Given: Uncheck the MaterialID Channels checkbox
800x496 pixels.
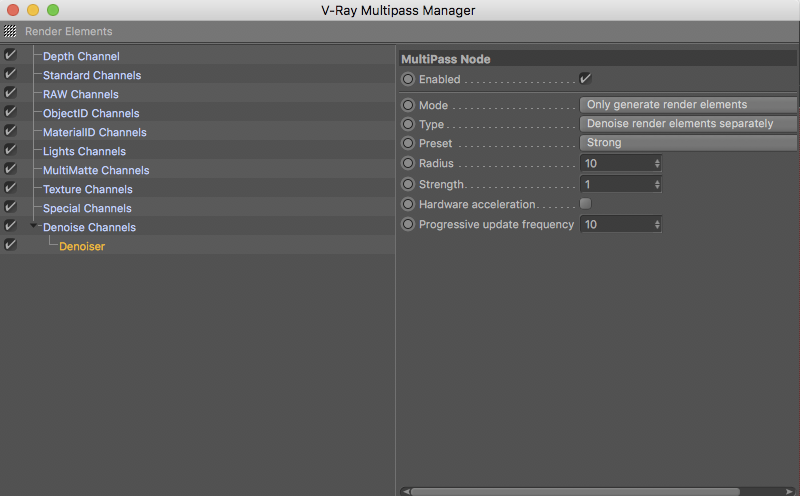Looking at the screenshot, I should (10, 131).
